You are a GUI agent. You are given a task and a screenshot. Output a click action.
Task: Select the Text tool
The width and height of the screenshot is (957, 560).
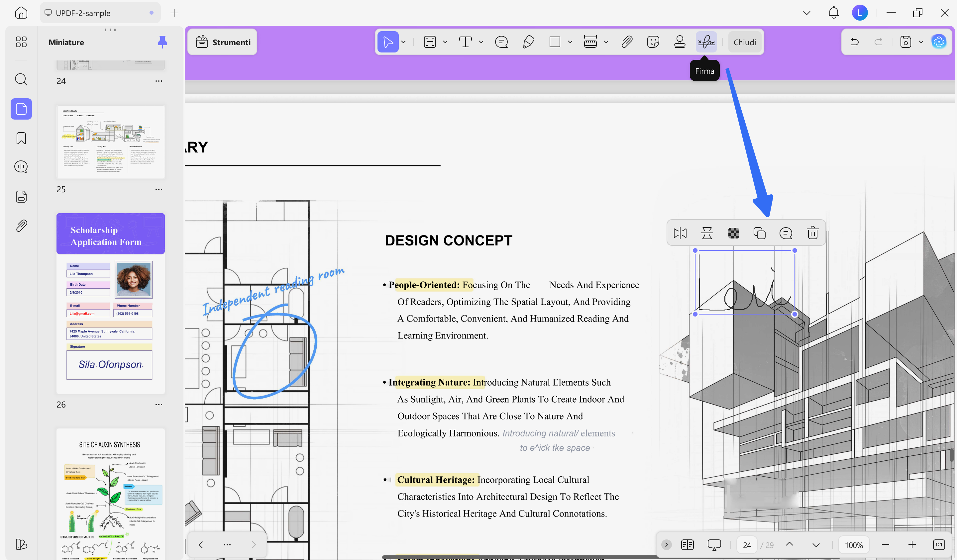coord(465,42)
